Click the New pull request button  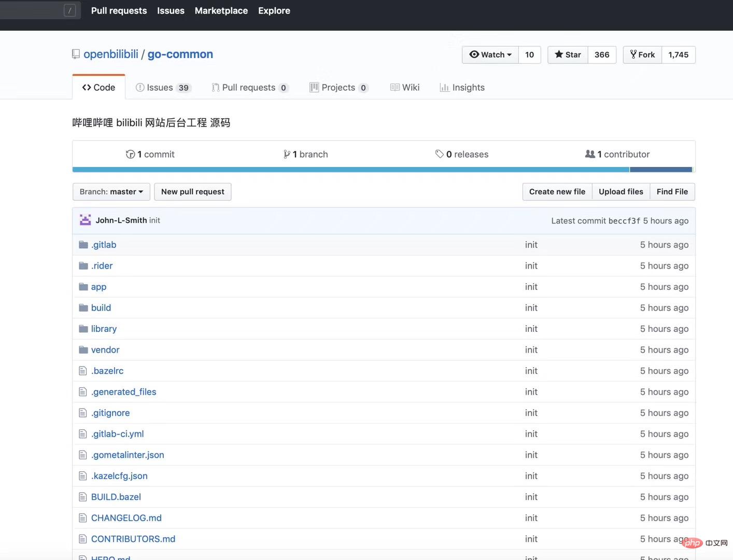pyautogui.click(x=193, y=192)
